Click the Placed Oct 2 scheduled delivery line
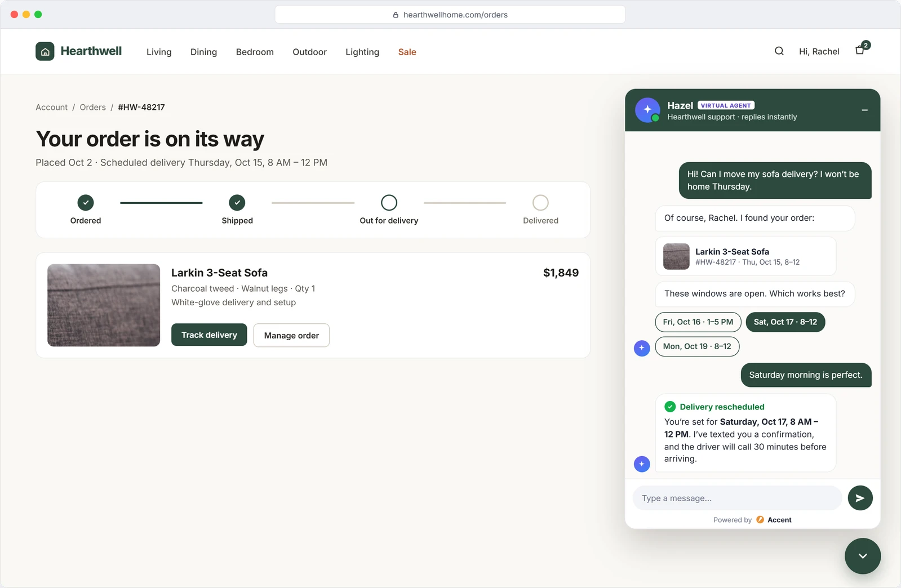The image size is (901, 588). click(x=181, y=162)
